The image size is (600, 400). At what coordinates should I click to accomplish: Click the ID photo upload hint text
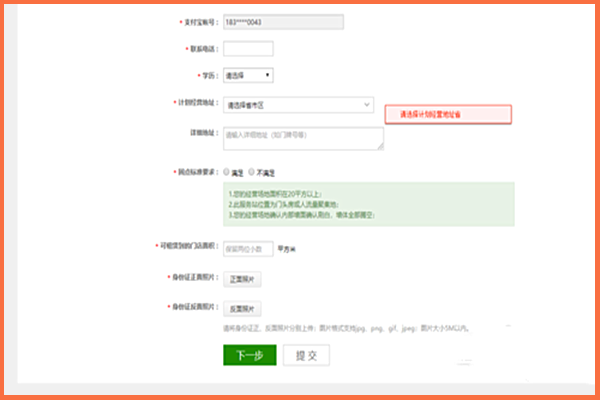[x=346, y=328]
